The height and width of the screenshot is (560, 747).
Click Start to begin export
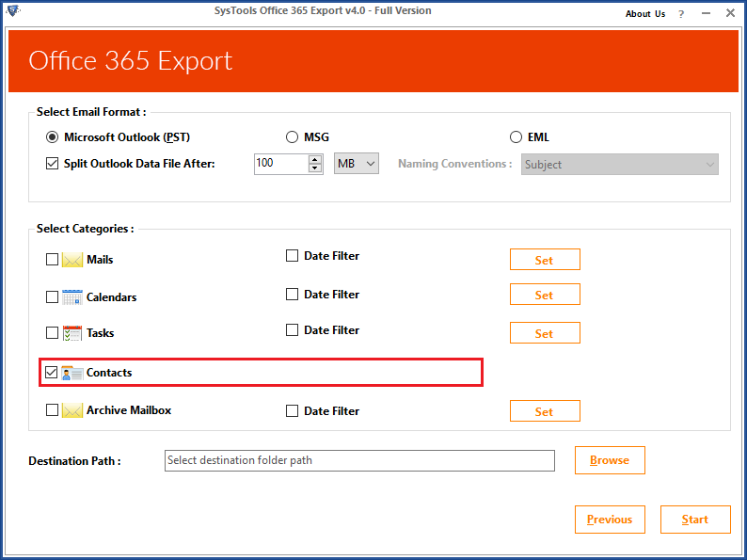click(x=695, y=520)
